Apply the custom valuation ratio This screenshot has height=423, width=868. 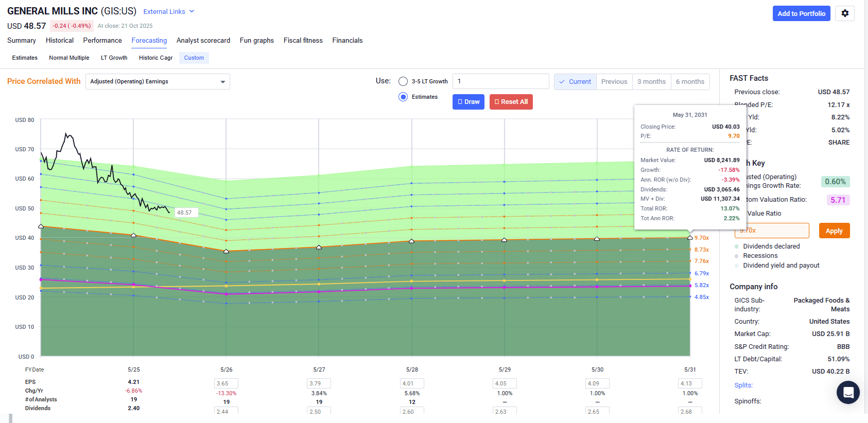click(x=834, y=231)
